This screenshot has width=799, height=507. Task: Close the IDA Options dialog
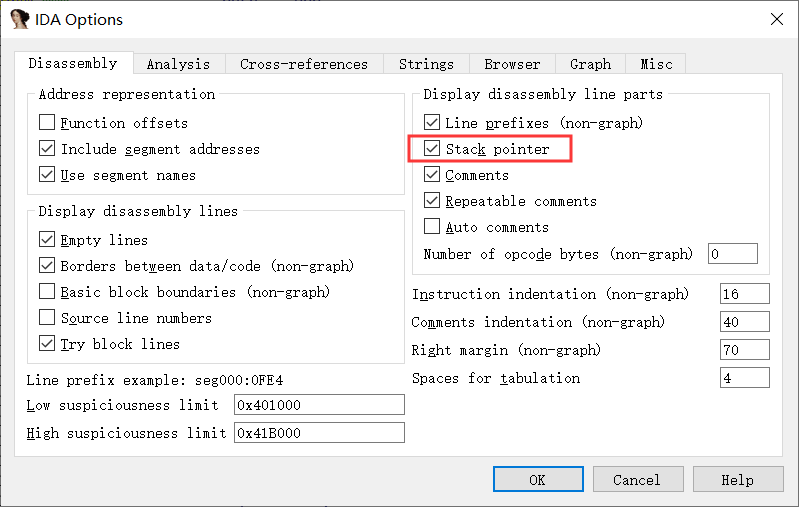[777, 19]
